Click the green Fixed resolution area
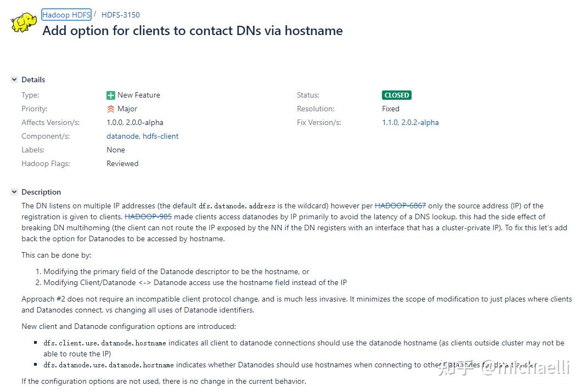The width and height of the screenshot is (585, 392). (391, 109)
